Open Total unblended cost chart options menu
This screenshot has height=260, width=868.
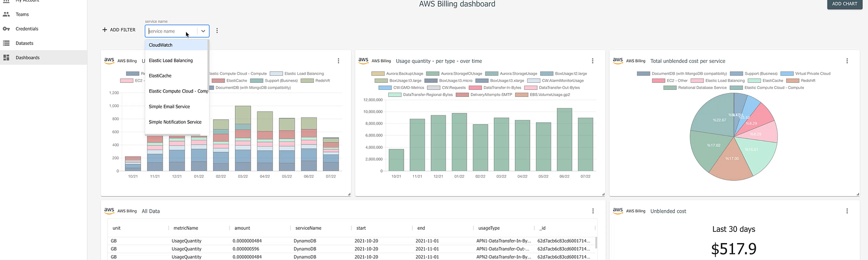(847, 61)
